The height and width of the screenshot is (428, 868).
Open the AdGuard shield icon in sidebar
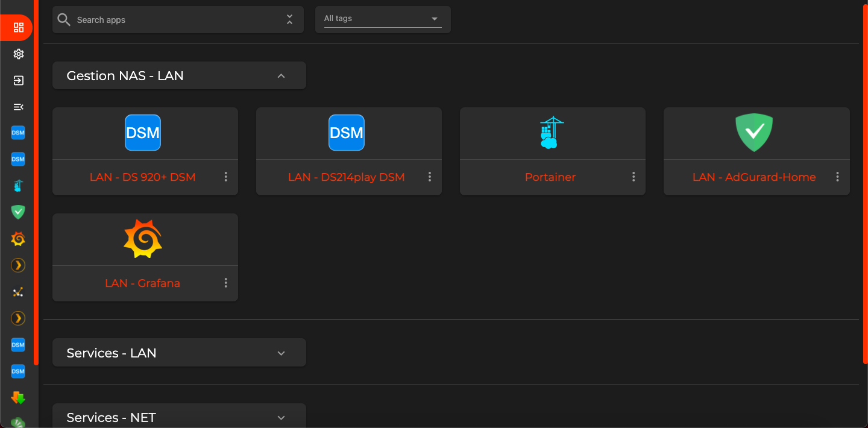[18, 212]
